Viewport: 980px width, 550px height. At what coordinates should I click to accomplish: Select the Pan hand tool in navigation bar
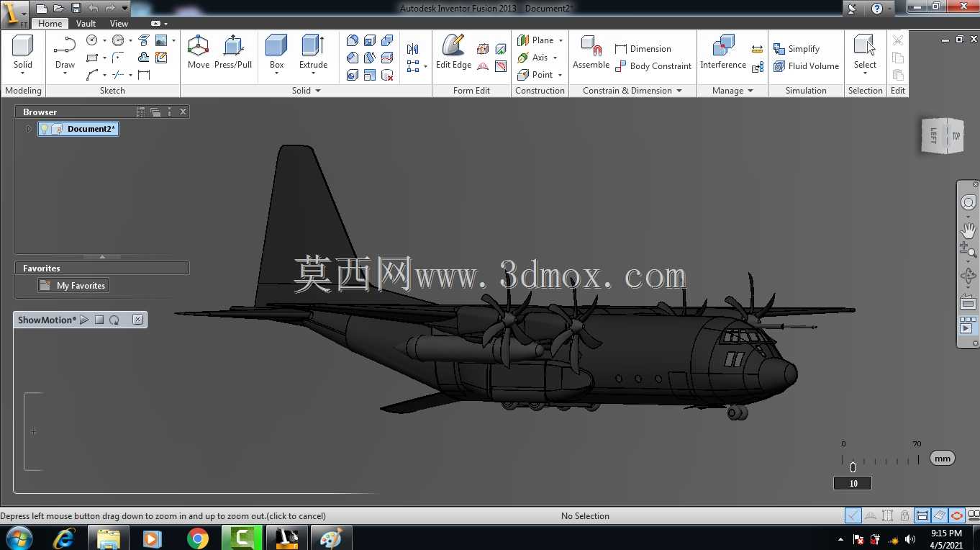(968, 230)
